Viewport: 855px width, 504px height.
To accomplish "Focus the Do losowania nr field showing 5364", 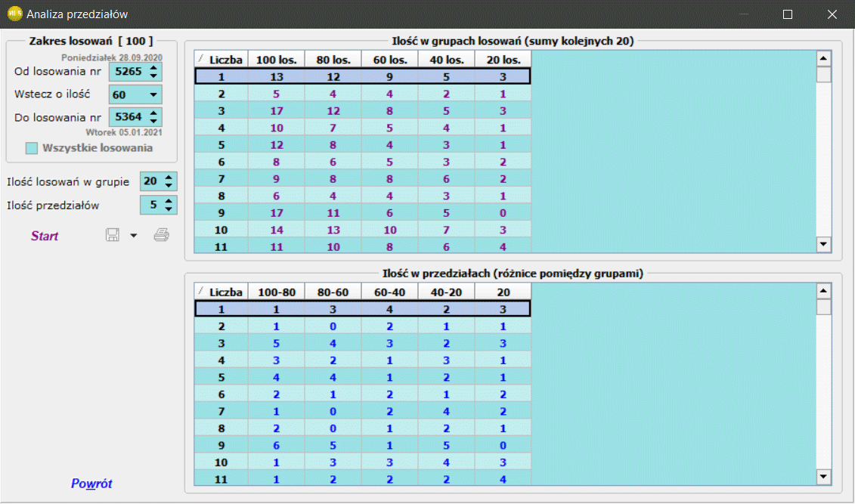I will (x=129, y=116).
